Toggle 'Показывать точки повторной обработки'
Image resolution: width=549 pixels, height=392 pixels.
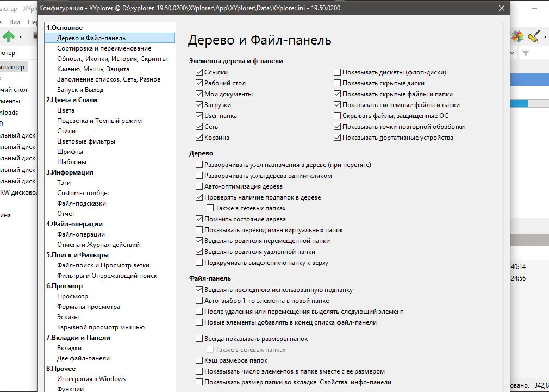[x=337, y=127]
